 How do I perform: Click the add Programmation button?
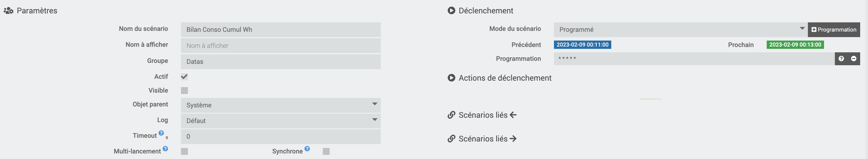point(834,30)
